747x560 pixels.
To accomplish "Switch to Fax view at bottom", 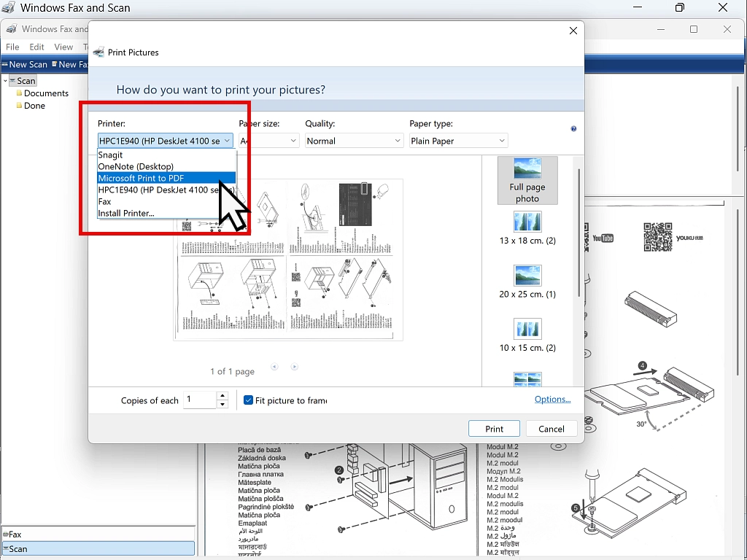I will pos(98,534).
